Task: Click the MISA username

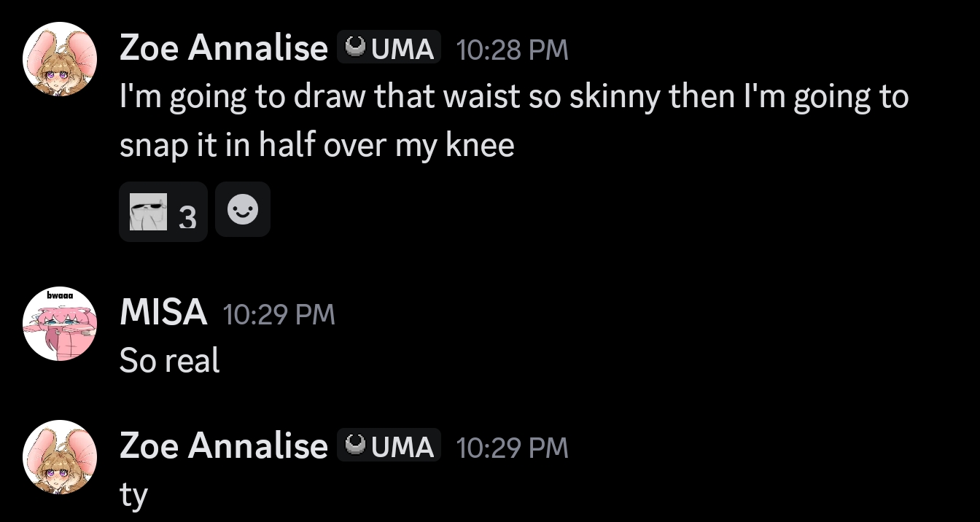Action: [163, 313]
